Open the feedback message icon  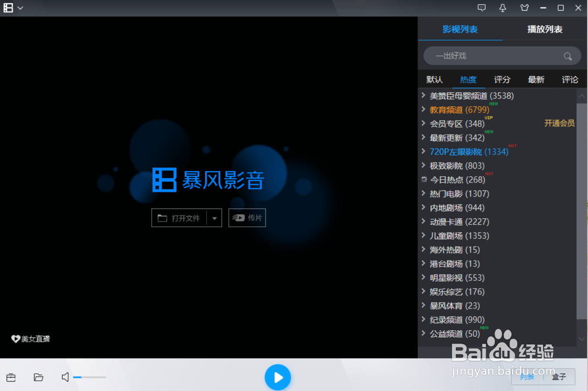click(482, 8)
